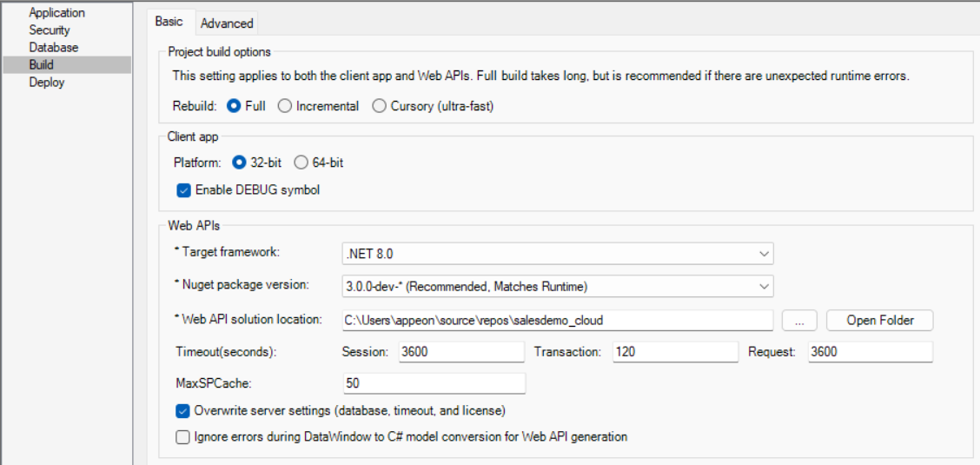Uncheck Overwrite server settings
Screen dimensions: 980x465
click(x=183, y=411)
